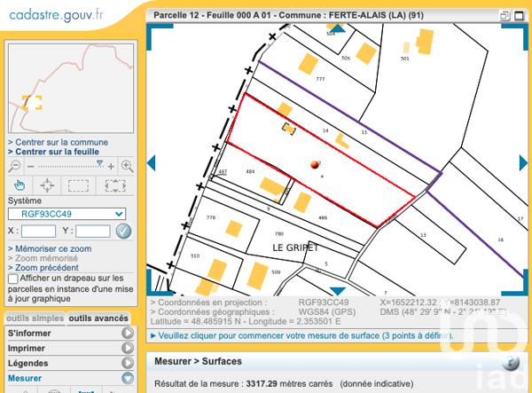Image resolution: width=532 pixels, height=393 pixels.
Task: Click the zoom level slider handle
Action: [x=100, y=164]
